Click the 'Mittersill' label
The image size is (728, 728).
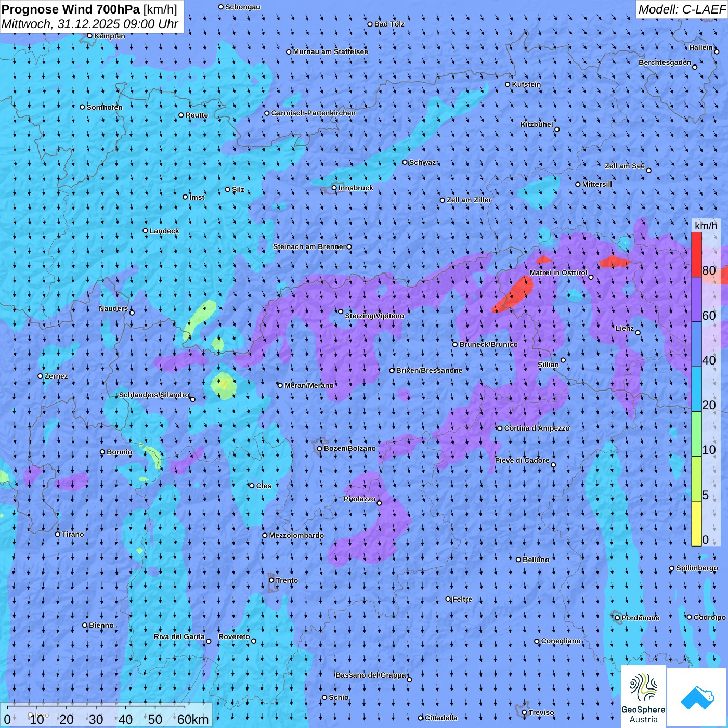tap(597, 184)
